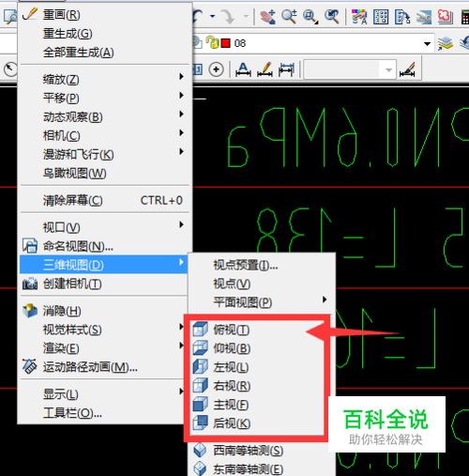Expand the 动态观察(B) submenu arrow

[181, 114]
